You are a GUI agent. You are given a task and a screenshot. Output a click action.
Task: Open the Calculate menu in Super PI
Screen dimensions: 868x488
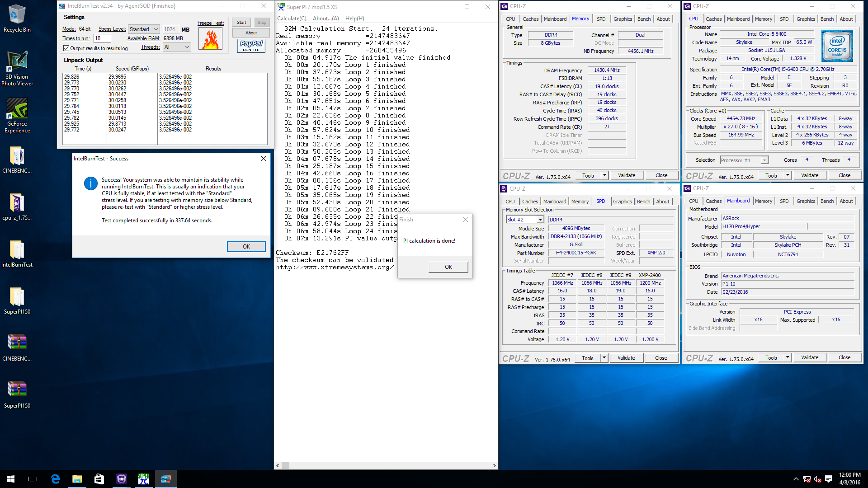point(291,19)
